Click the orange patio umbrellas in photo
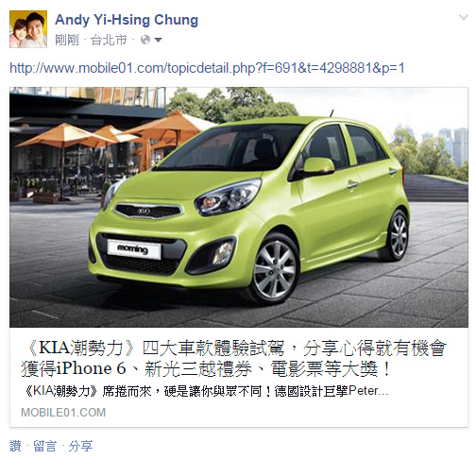476x459 pixels. 113,134
